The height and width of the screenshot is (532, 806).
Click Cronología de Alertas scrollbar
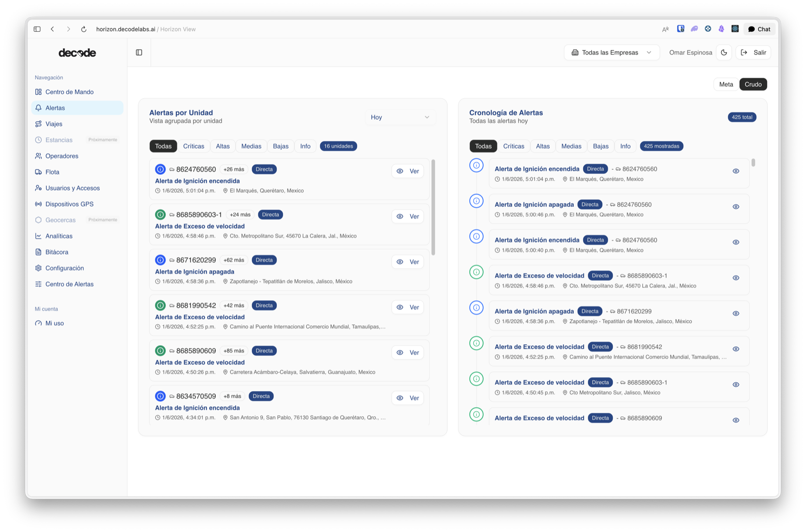[753, 163]
